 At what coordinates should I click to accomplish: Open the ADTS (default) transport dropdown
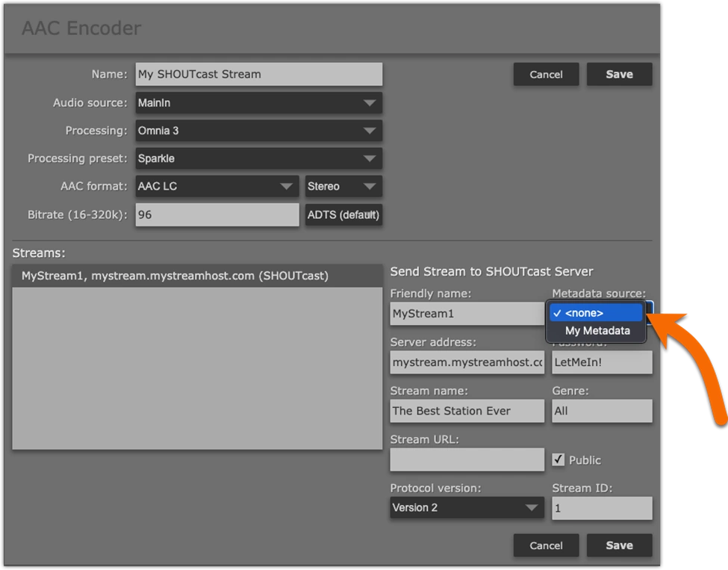pos(343,214)
